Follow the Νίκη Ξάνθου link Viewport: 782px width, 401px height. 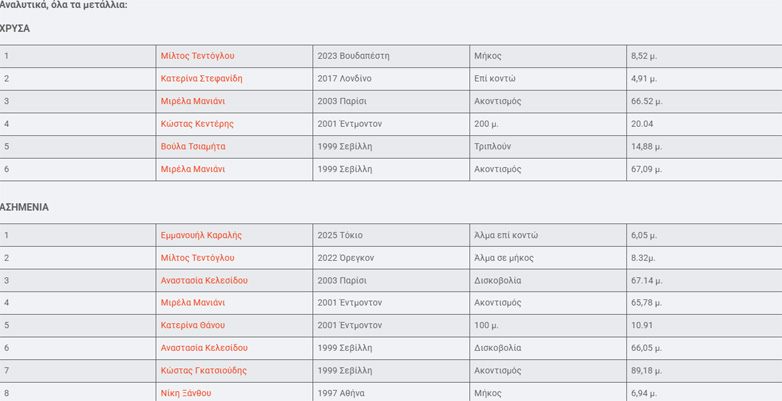point(186,393)
